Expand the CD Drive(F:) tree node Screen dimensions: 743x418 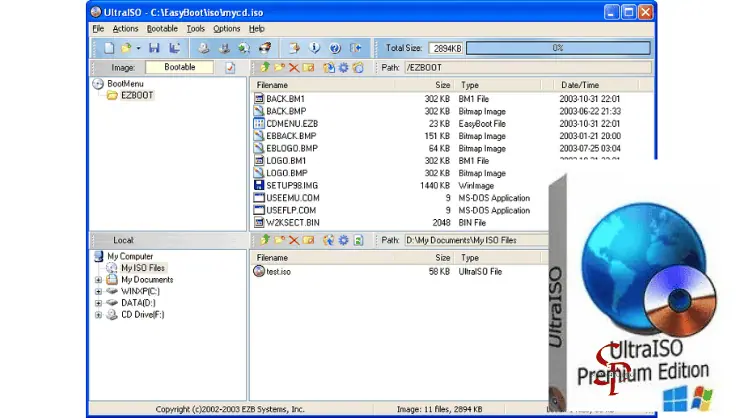99,315
